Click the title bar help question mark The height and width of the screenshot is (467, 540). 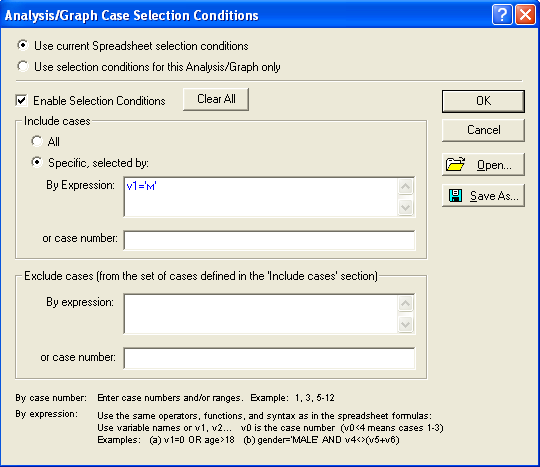coord(502,15)
